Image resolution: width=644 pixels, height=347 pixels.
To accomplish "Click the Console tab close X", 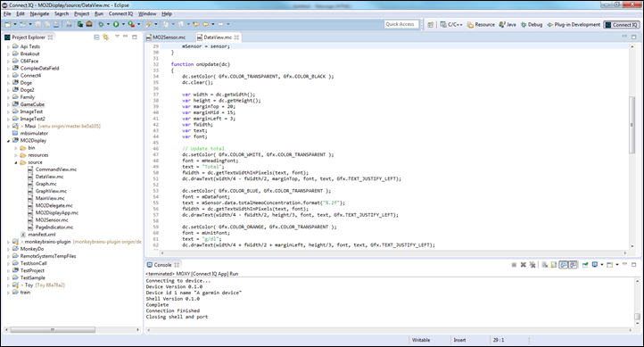I will click(x=177, y=265).
